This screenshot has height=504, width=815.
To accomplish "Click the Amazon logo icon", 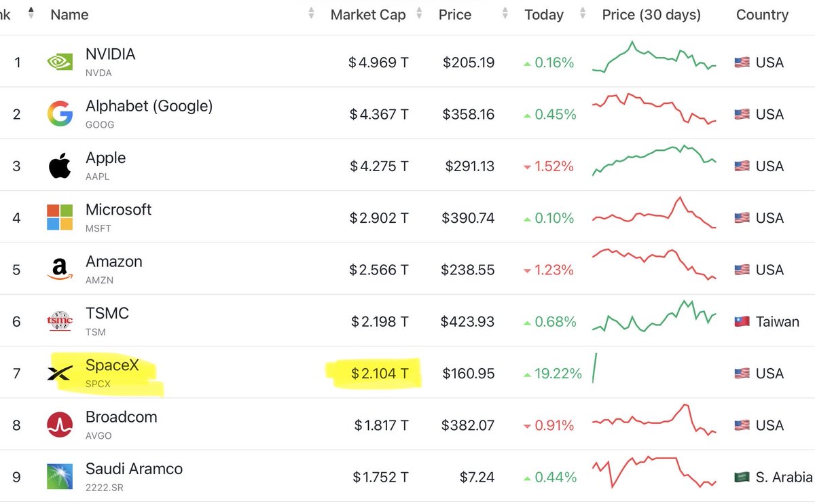I will pyautogui.click(x=60, y=270).
